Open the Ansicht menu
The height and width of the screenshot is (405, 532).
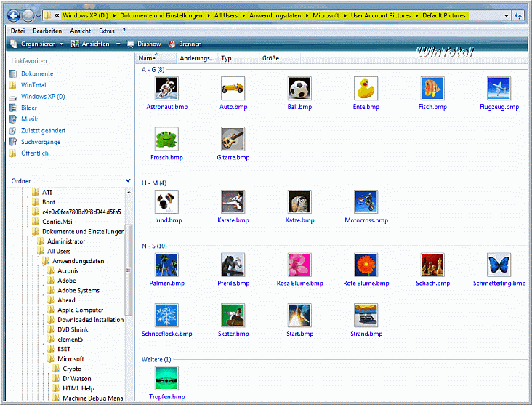[81, 31]
